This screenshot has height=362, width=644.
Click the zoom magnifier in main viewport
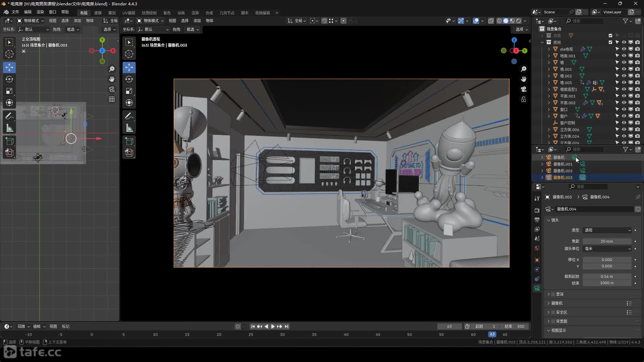(524, 69)
